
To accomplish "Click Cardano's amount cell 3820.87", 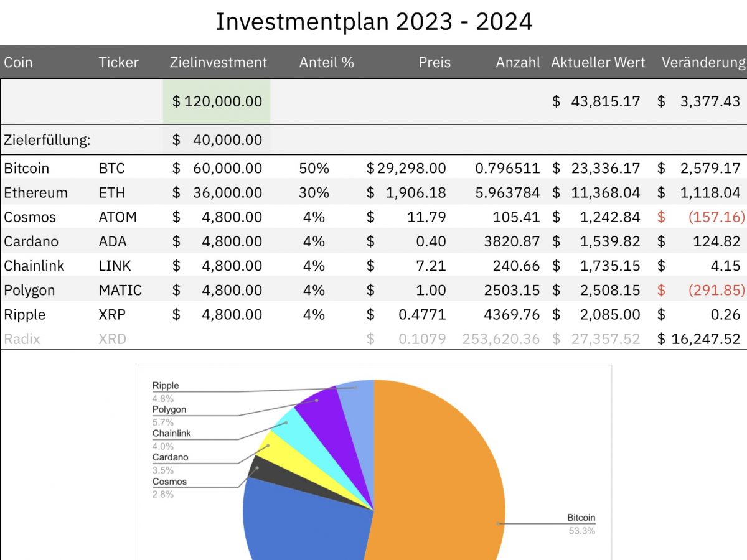I will pos(512,241).
